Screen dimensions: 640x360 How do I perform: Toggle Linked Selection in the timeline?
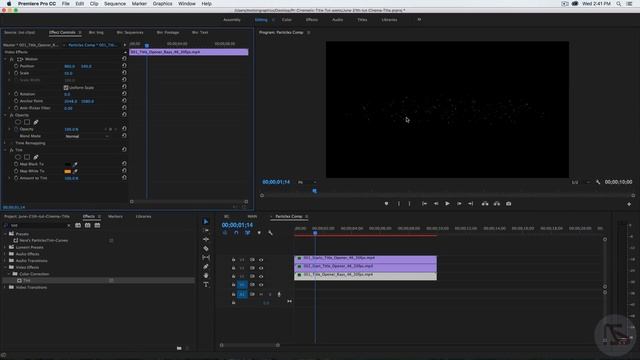[247, 233]
